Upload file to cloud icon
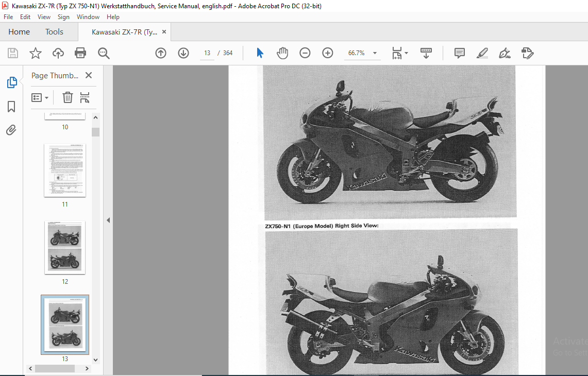The width and height of the screenshot is (588, 376). [x=58, y=53]
